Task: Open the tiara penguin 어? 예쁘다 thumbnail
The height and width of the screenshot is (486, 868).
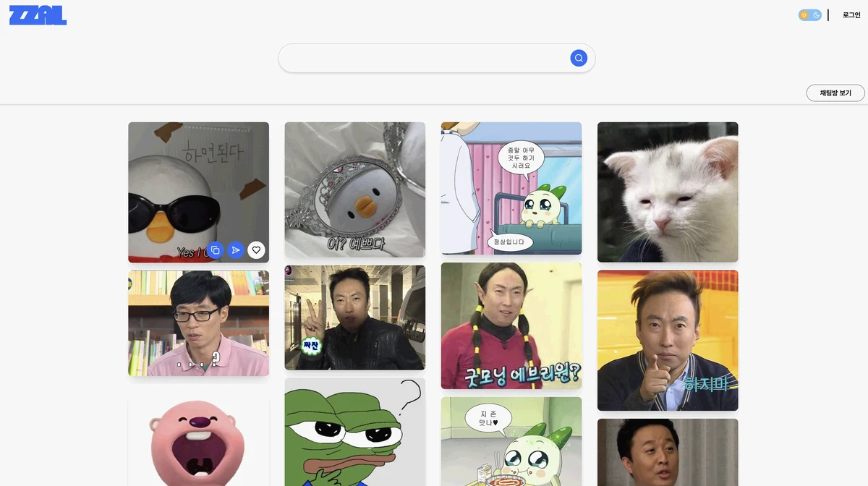Action: coord(355,189)
